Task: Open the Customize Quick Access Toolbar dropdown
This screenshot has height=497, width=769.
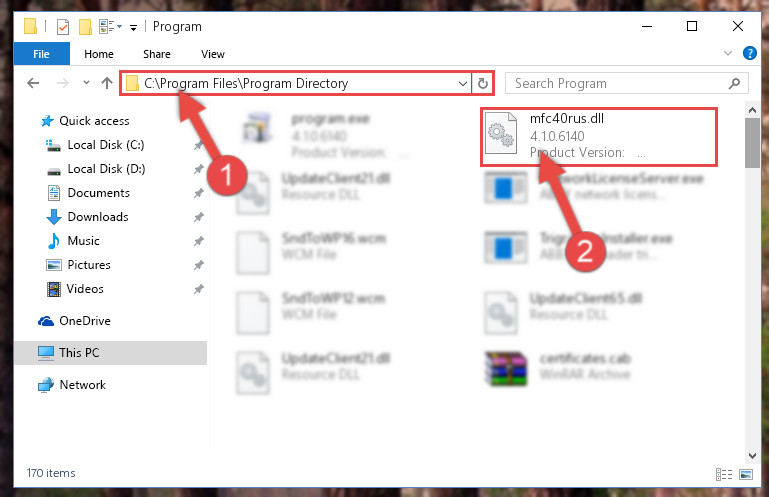Action: [133, 27]
